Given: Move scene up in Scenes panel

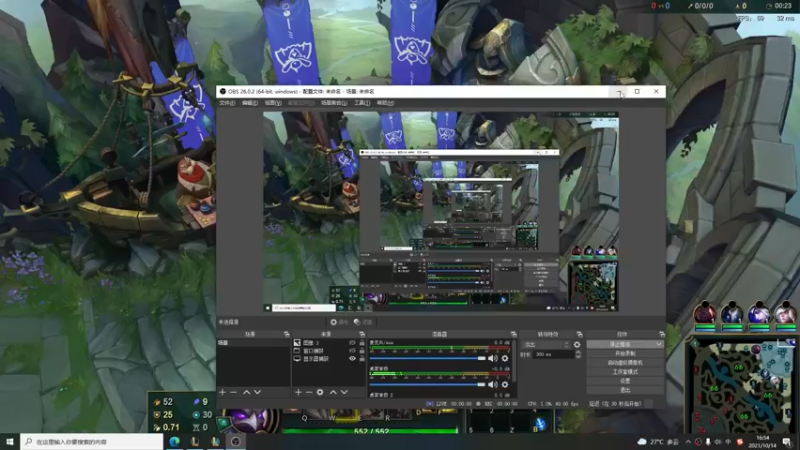Looking at the screenshot, I should tap(246, 392).
